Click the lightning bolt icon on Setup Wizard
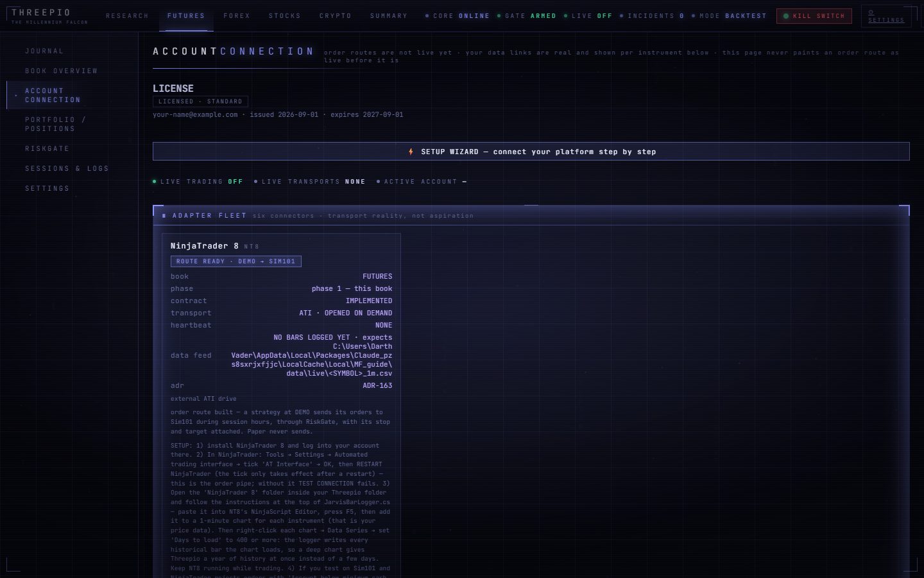 click(411, 152)
